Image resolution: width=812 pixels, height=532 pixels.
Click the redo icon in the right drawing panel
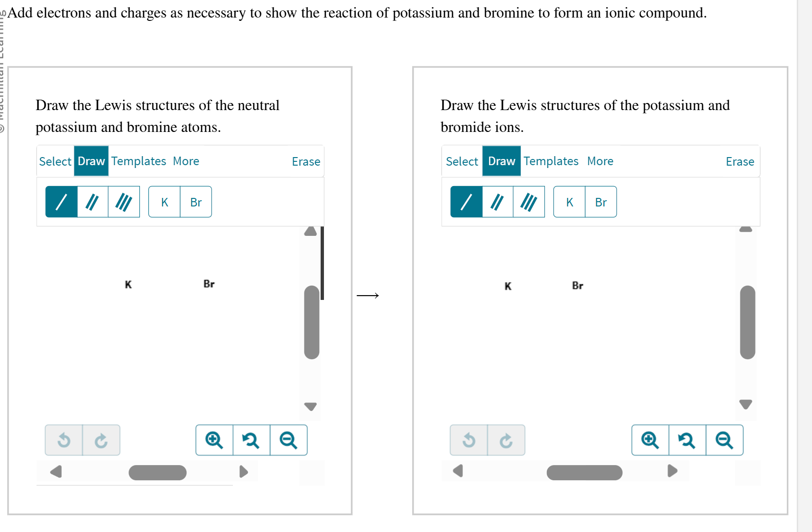click(506, 440)
